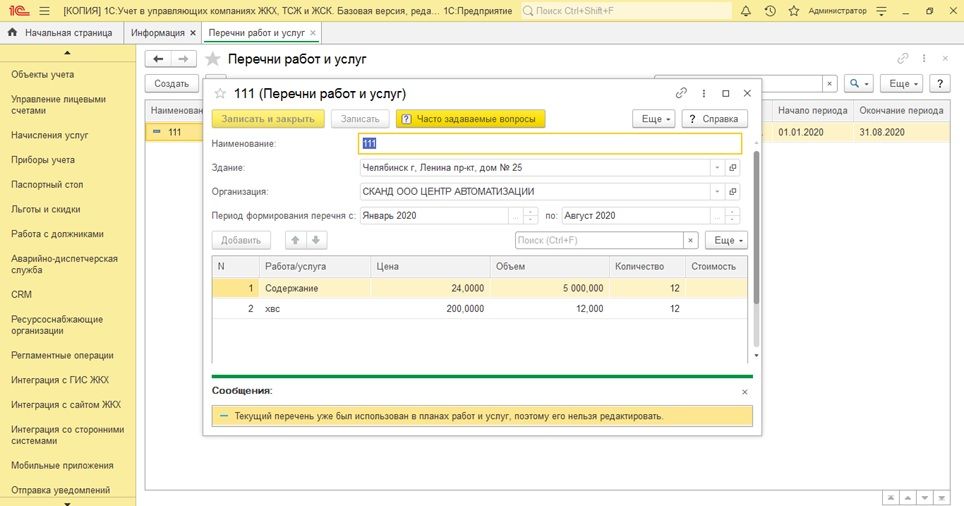Expand the Организация dropdown list

click(717, 192)
